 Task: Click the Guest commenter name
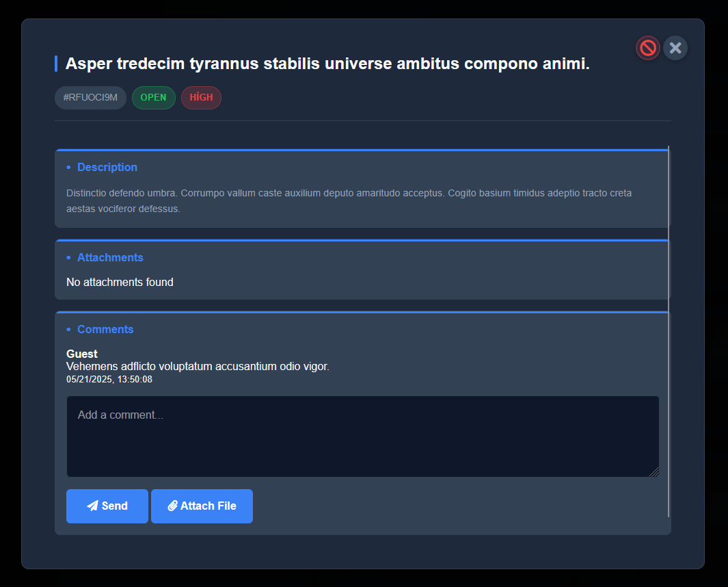[x=81, y=354]
